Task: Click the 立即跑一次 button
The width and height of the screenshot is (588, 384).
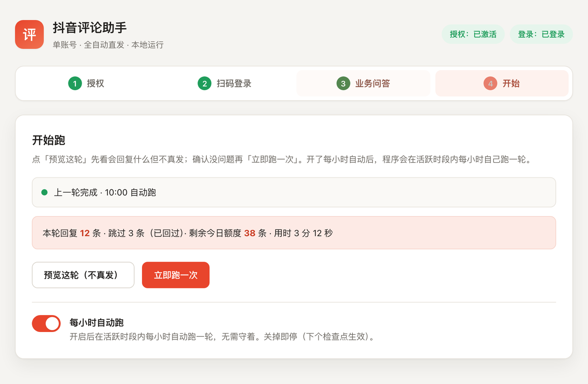Action: click(x=176, y=275)
